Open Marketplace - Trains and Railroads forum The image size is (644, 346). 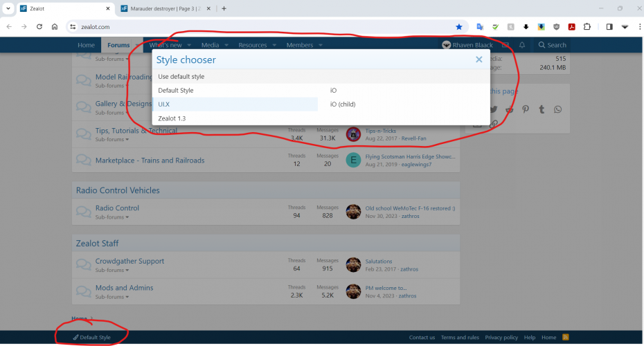150,161
